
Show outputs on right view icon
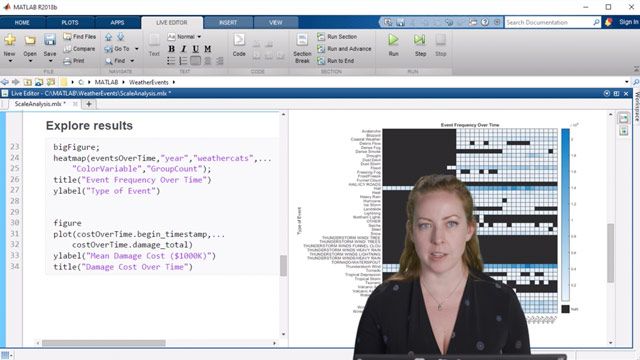[x=623, y=119]
